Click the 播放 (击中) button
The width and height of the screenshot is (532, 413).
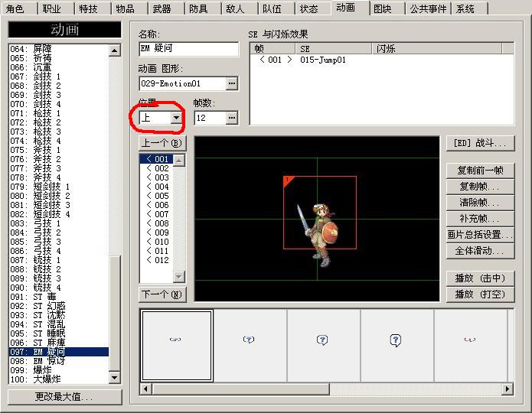(480, 278)
